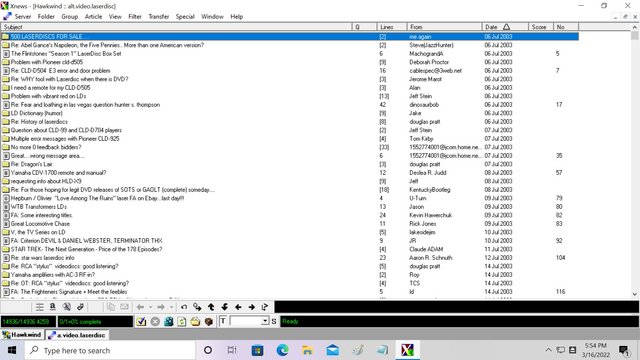640x360 pixels.
Task: Select 'WTB Transformers LDs' article
Action: (290, 207)
